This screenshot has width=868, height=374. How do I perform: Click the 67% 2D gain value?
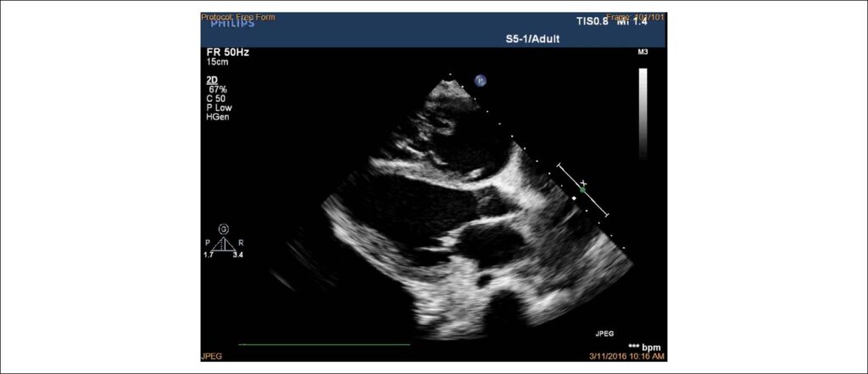point(216,89)
